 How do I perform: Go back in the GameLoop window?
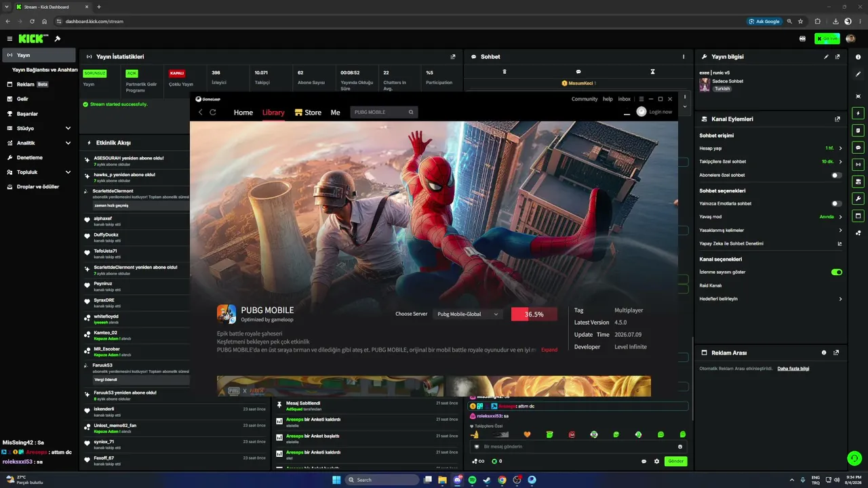pos(200,113)
